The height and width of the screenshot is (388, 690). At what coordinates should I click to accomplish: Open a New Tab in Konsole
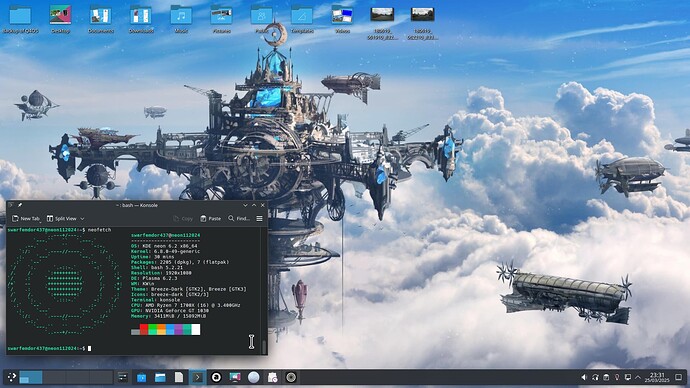click(26, 219)
